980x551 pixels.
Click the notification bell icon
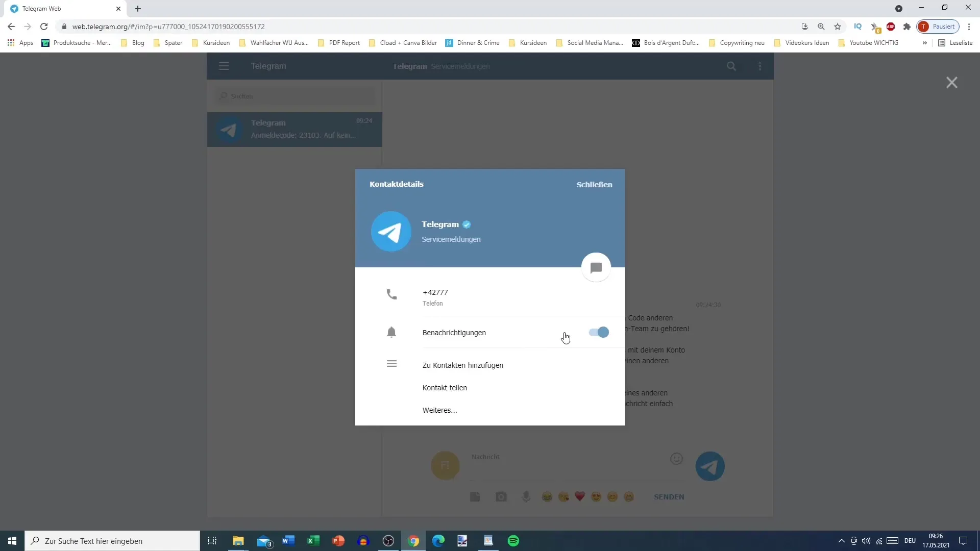(391, 332)
